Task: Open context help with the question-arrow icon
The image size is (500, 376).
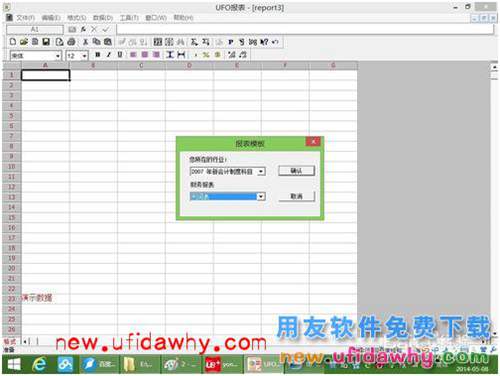Action: click(x=264, y=42)
